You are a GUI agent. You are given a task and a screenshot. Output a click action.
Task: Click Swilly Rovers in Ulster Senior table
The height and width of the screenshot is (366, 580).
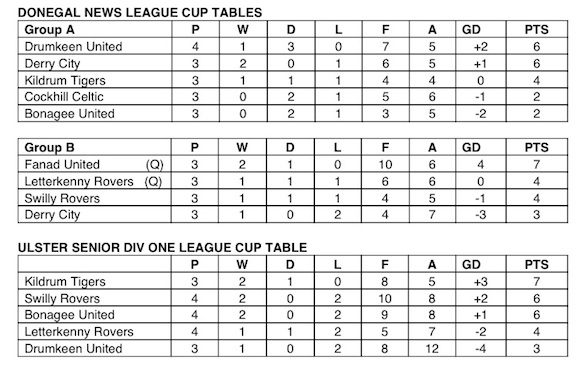click(62, 298)
